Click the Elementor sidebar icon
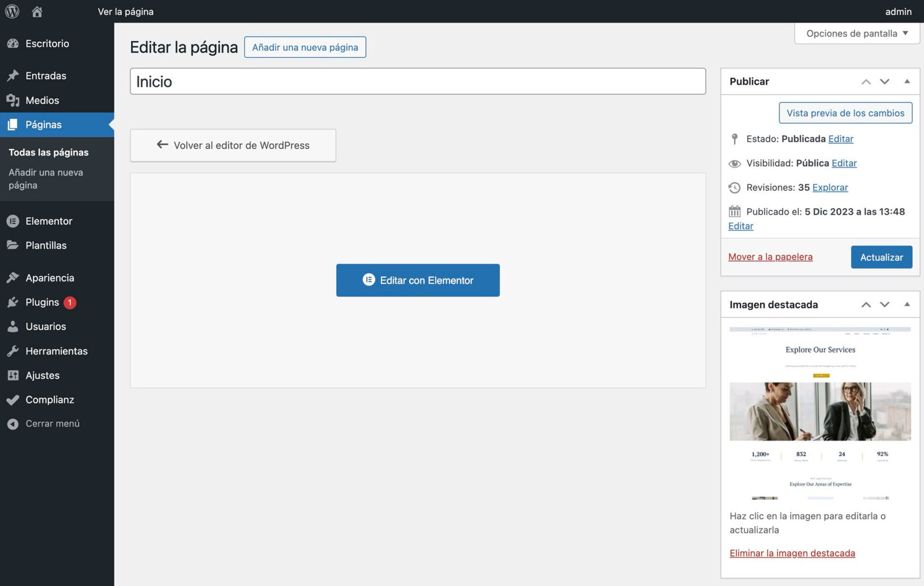 [13, 221]
